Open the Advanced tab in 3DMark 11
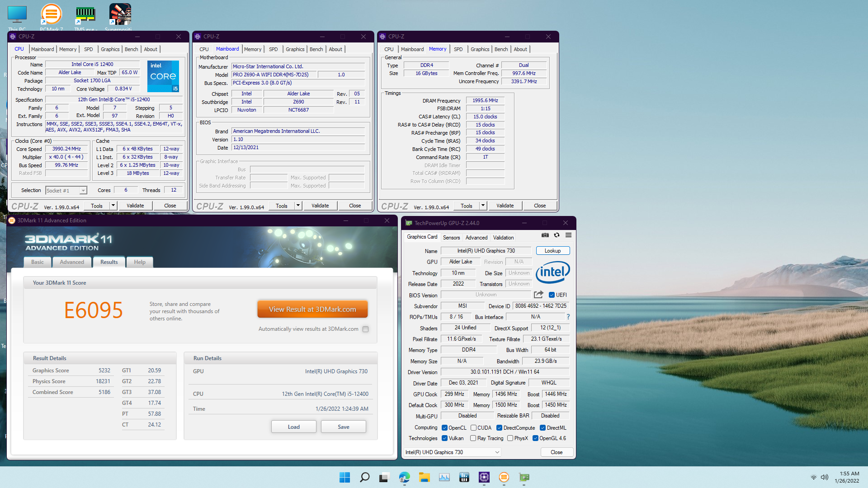The width and height of the screenshot is (868, 488). (x=72, y=262)
